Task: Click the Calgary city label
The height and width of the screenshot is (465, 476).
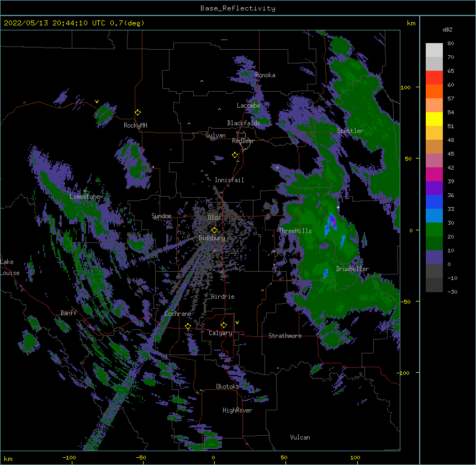Action: [221, 333]
